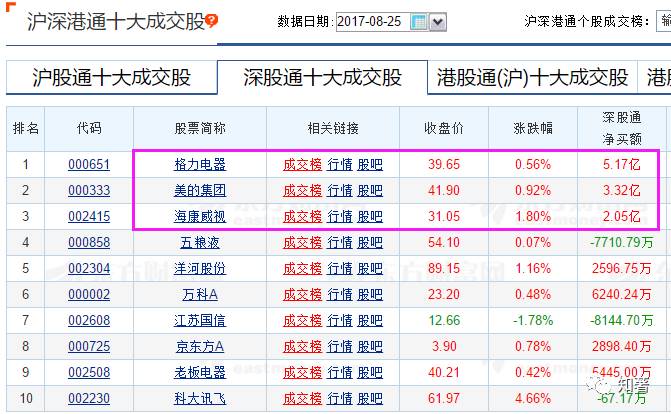
Task: Click the 沪深港通十大成交股 page title
Action: click(x=116, y=21)
